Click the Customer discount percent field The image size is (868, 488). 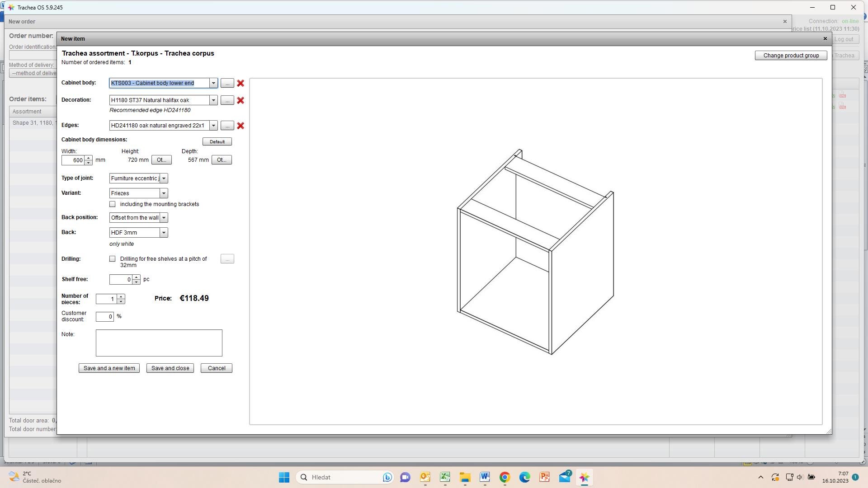click(x=104, y=317)
